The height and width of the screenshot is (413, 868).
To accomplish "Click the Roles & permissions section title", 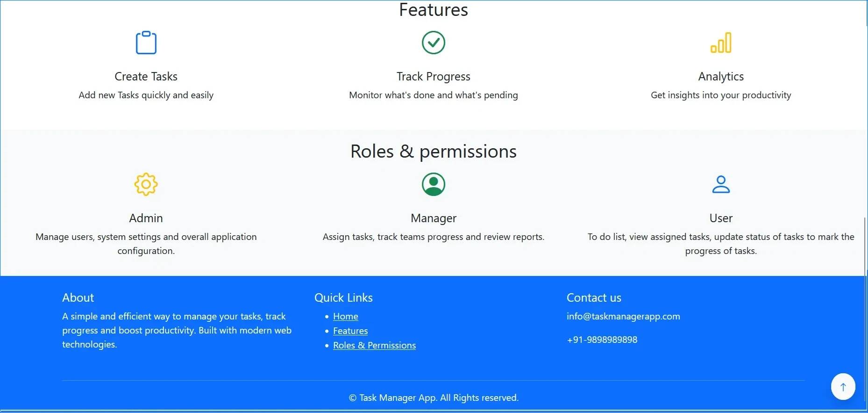I will pyautogui.click(x=434, y=152).
